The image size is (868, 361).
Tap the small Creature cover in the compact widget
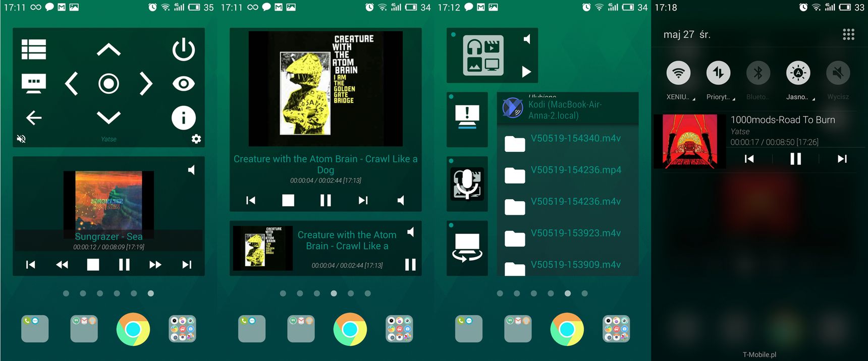[x=262, y=249]
